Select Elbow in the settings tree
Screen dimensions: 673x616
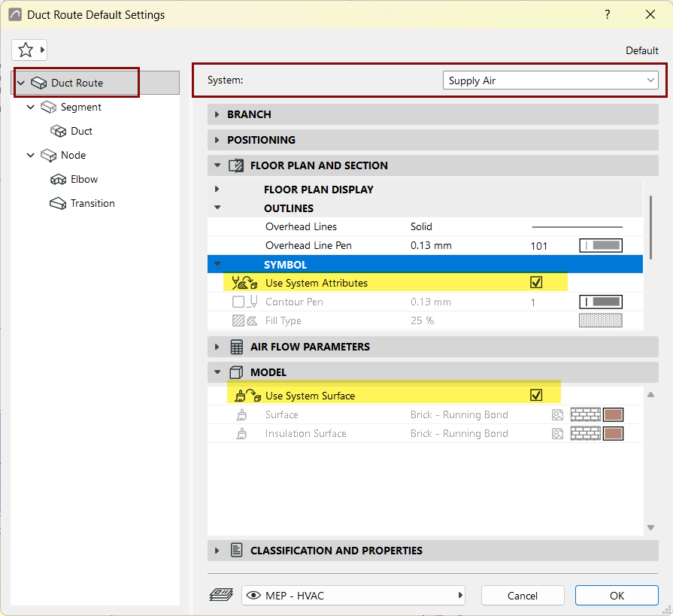84,180
